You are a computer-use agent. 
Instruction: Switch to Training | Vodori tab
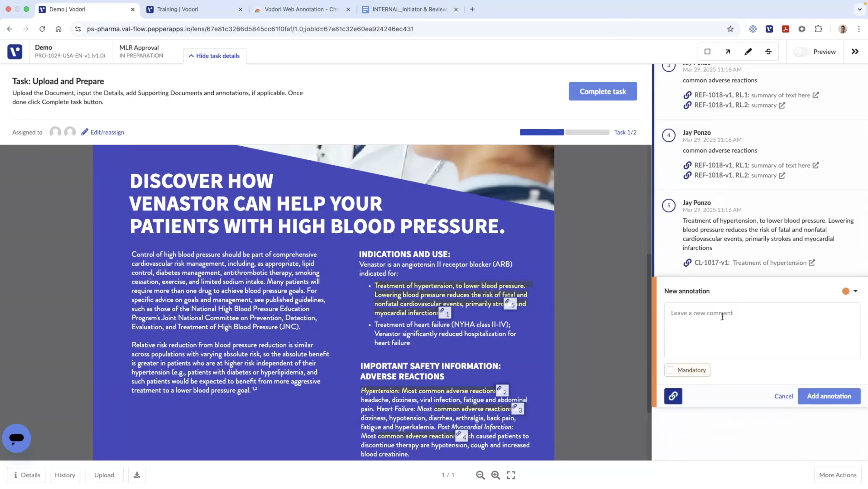coord(194,9)
